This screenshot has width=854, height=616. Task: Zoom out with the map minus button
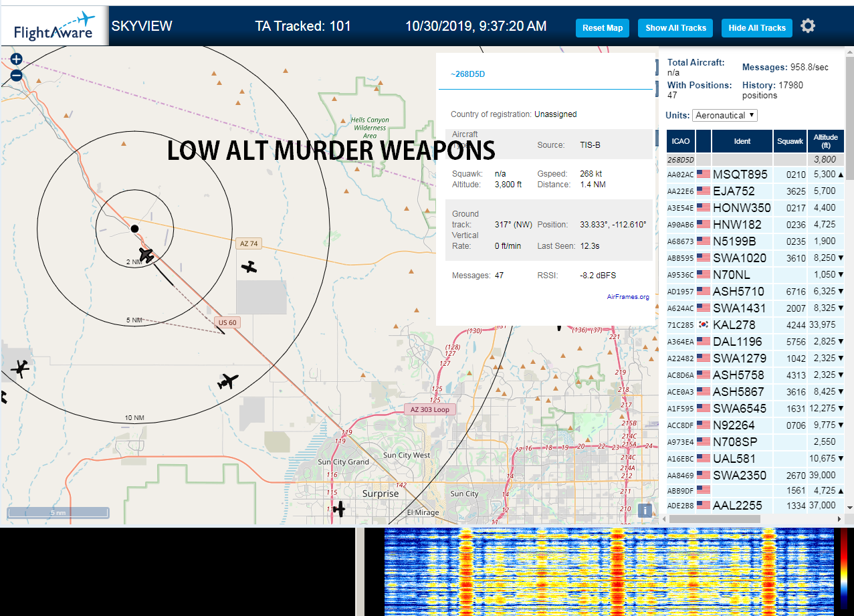[x=17, y=76]
